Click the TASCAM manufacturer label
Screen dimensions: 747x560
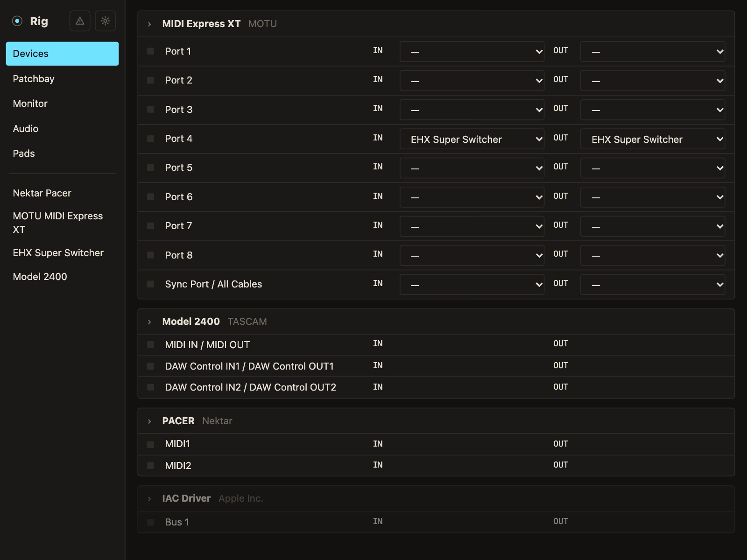point(247,322)
